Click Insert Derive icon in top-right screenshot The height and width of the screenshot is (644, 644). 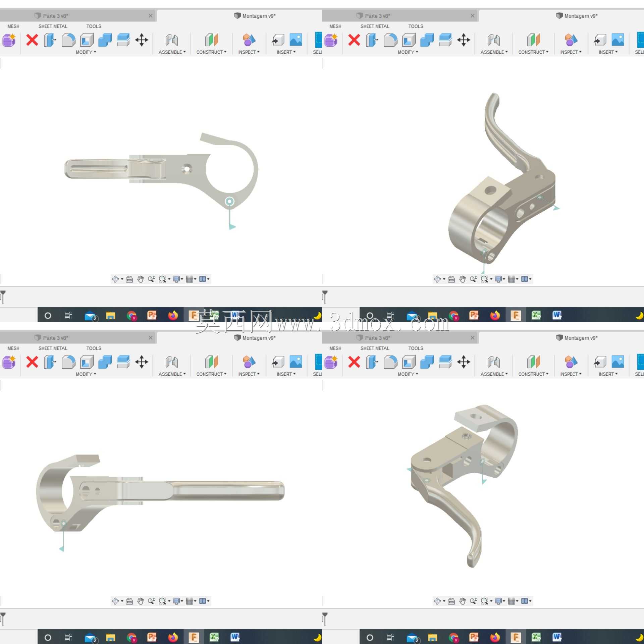(x=600, y=40)
